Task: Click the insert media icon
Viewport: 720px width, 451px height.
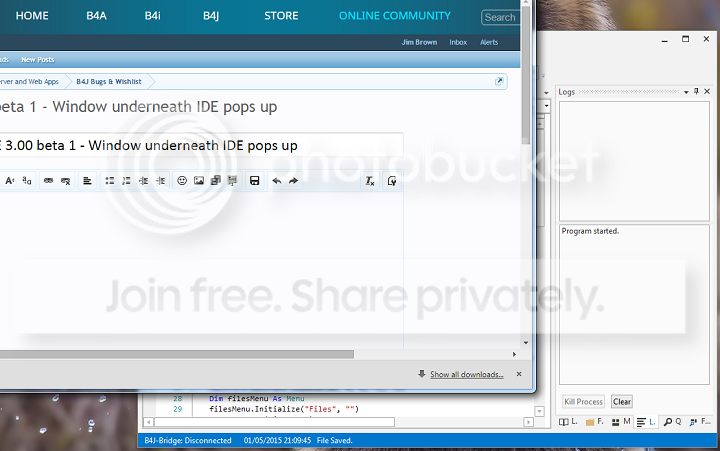Action: (x=215, y=180)
